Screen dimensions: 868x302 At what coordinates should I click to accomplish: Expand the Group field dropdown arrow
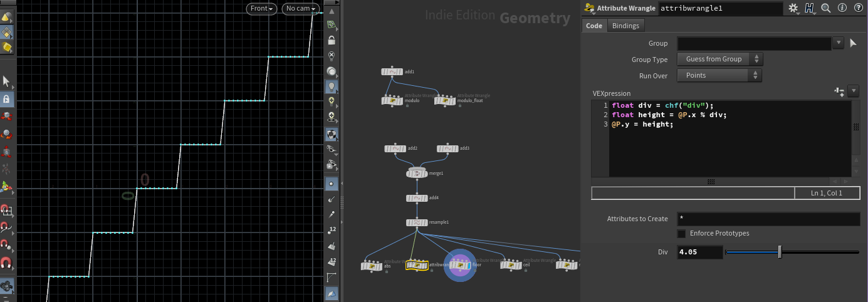[840, 43]
